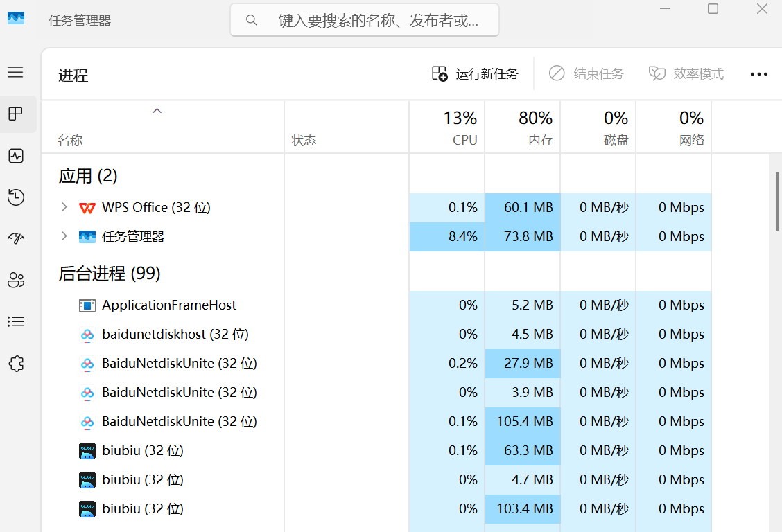
Task: Open the three-dots more options menu
Action: 758,74
